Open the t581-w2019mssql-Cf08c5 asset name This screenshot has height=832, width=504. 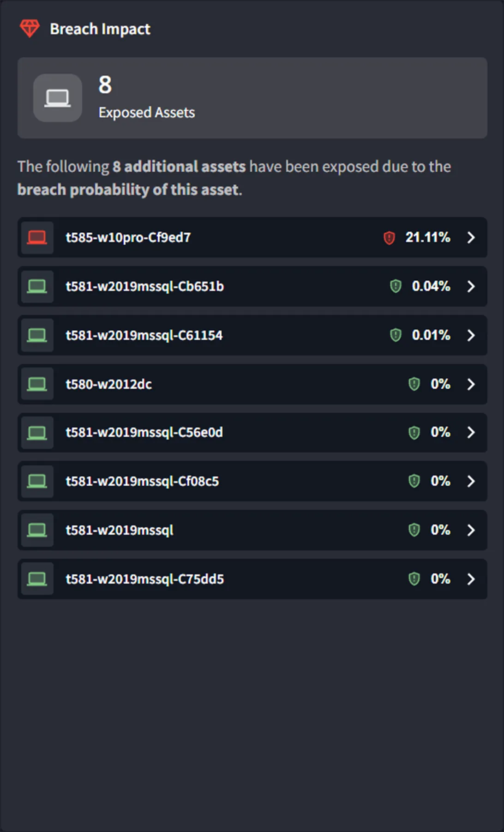coord(142,481)
